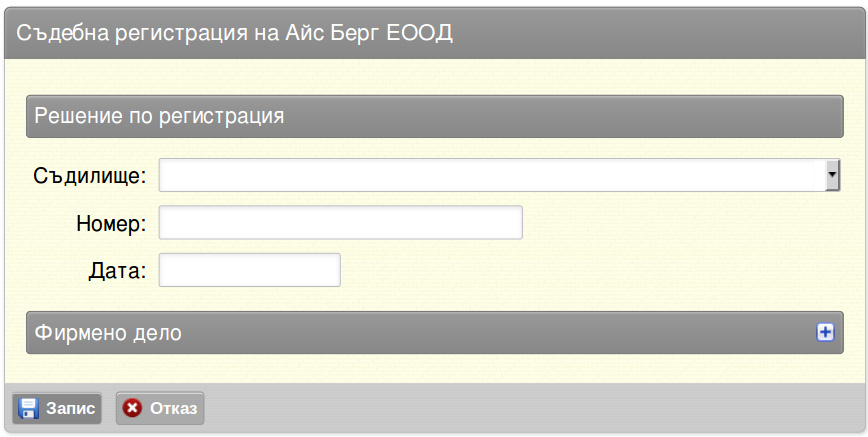Viewport: 868px width, 437px height.
Task: Click empty footer bar beside Отказ button
Action: (x=531, y=409)
